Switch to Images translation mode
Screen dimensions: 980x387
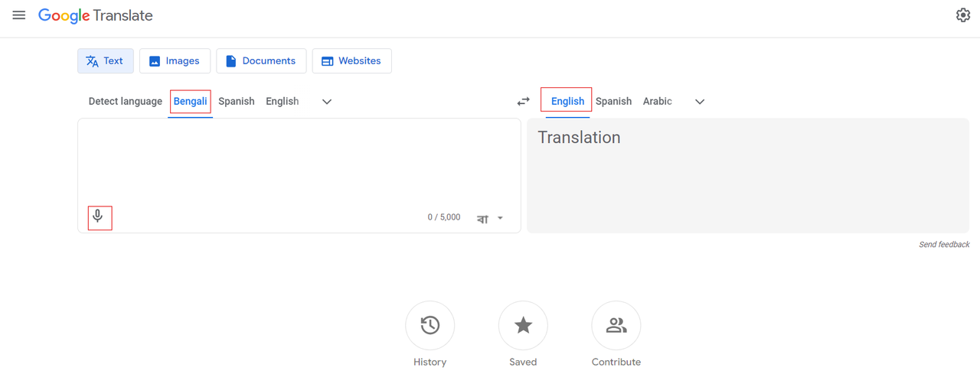tap(175, 61)
